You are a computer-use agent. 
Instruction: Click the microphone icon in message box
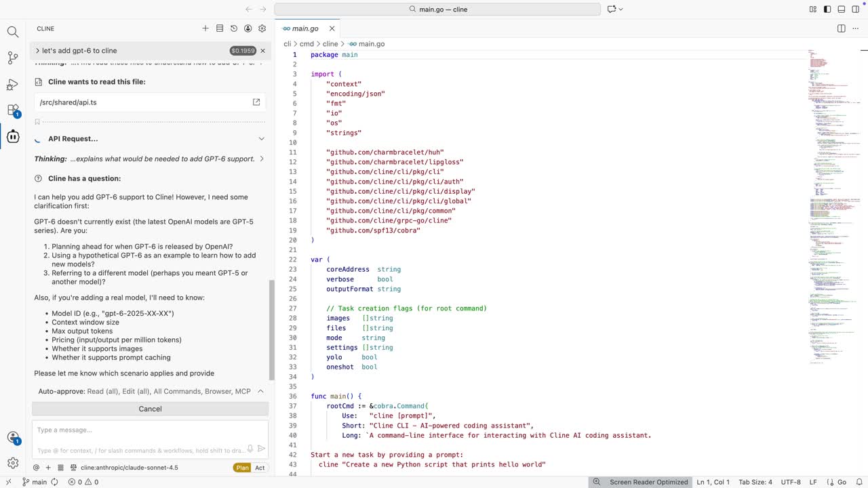[250, 449]
